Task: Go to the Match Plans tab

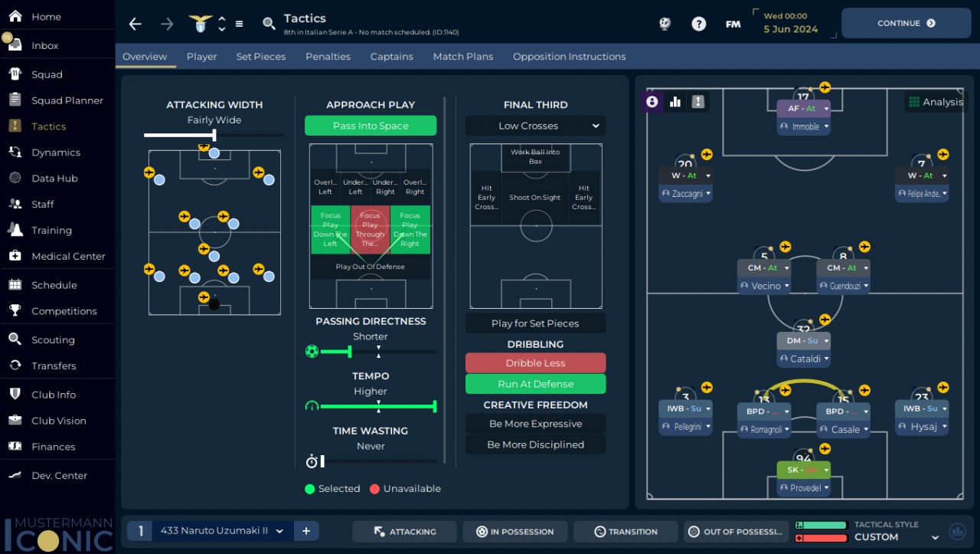Action: point(463,57)
